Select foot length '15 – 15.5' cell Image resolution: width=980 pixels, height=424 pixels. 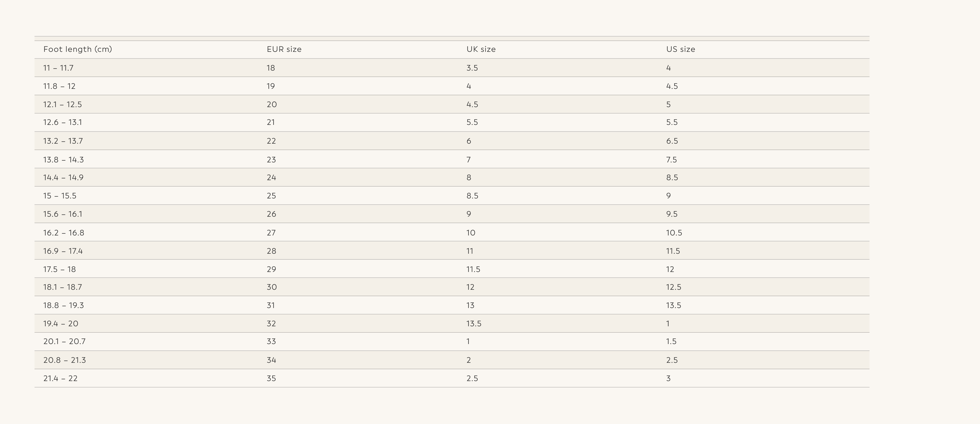pyautogui.click(x=60, y=196)
